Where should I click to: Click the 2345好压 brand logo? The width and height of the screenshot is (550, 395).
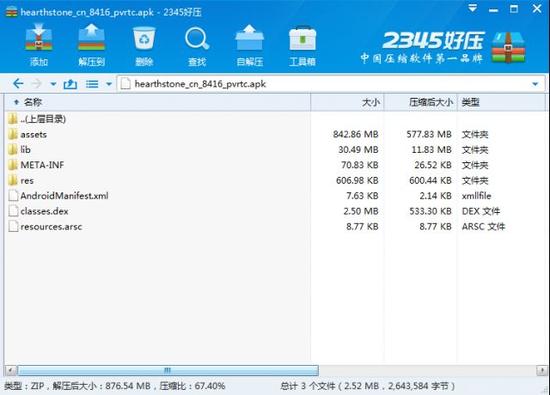443,47
